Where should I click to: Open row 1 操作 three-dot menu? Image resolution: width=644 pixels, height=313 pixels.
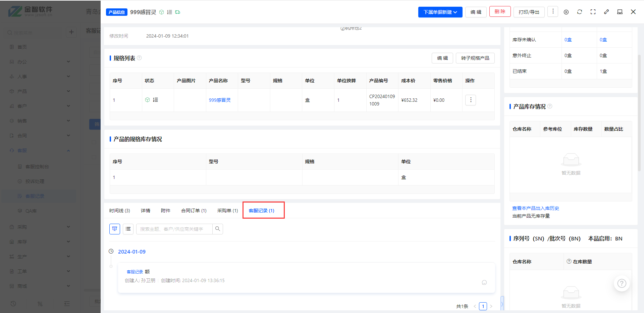click(x=471, y=100)
